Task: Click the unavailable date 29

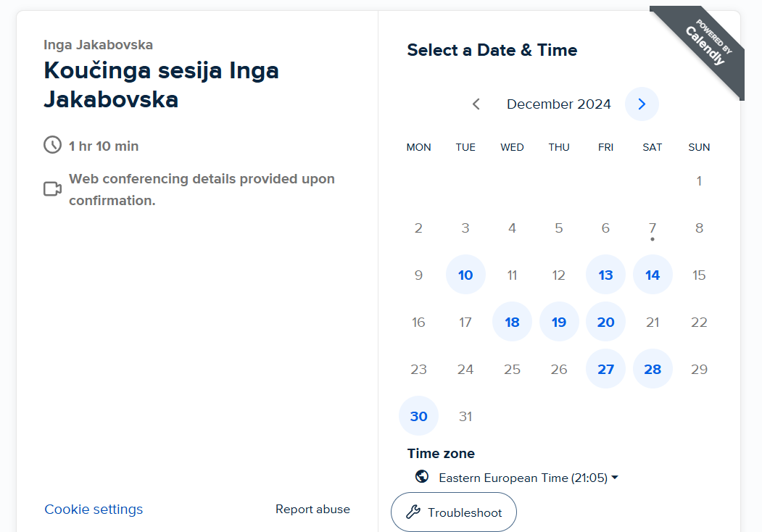Action: pyautogui.click(x=699, y=369)
